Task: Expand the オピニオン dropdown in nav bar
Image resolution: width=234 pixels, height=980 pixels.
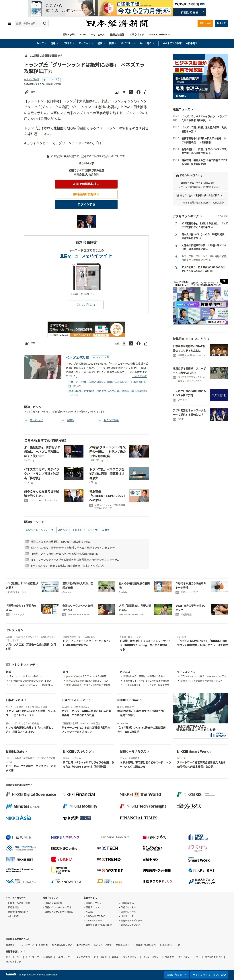Action: 128,43
